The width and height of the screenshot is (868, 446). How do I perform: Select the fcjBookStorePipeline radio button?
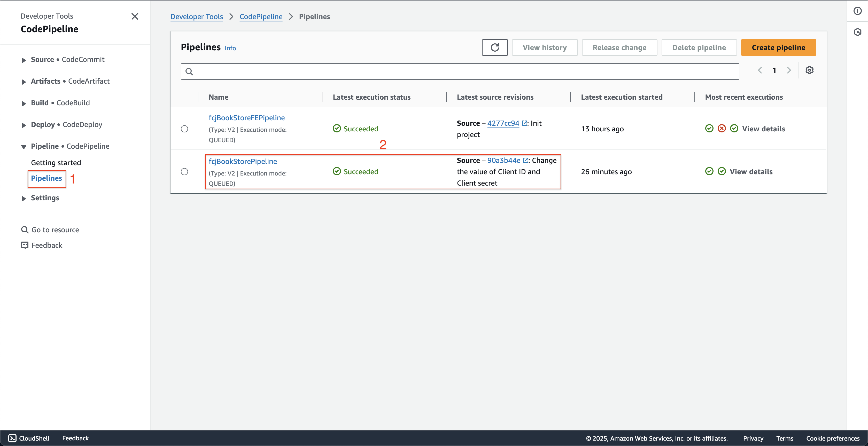pyautogui.click(x=184, y=172)
